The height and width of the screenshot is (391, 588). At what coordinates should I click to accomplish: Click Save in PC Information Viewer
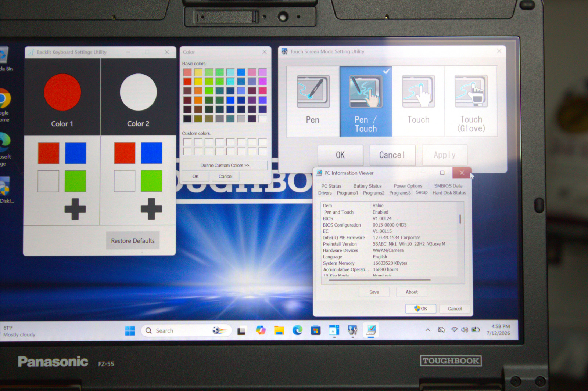pos(374,292)
